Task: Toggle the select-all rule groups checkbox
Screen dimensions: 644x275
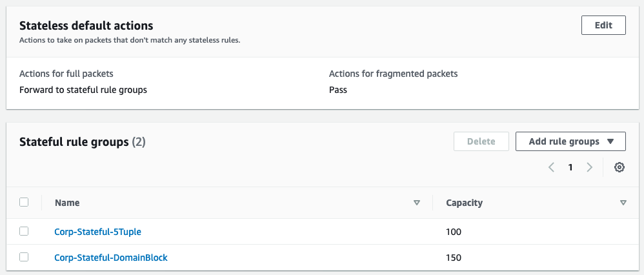Action: [x=24, y=202]
